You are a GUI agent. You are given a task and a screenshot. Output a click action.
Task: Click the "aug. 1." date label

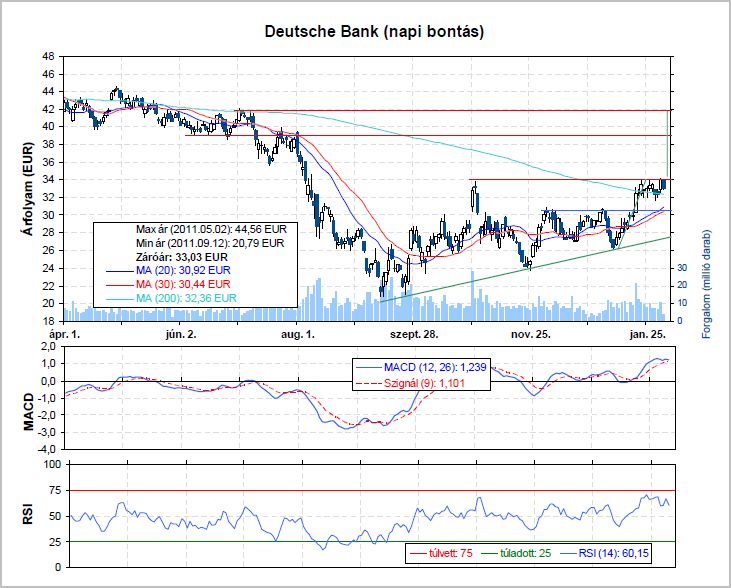coord(297,334)
